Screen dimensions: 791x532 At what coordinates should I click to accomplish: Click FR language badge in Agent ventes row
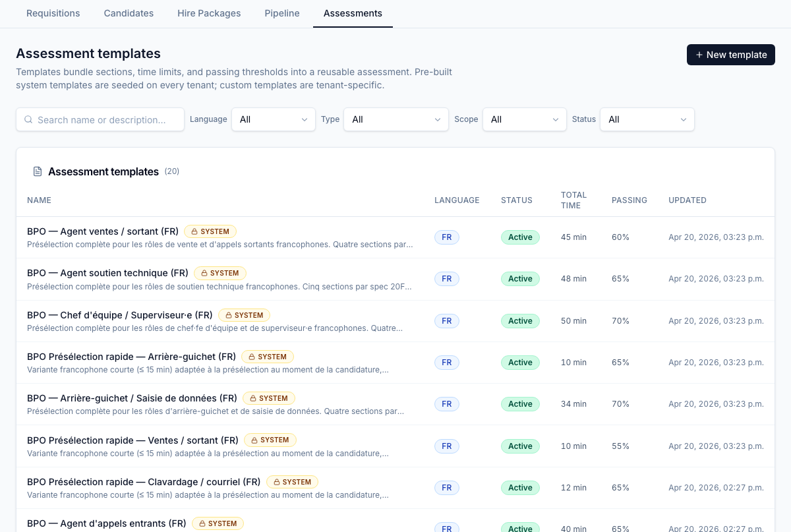tap(447, 237)
